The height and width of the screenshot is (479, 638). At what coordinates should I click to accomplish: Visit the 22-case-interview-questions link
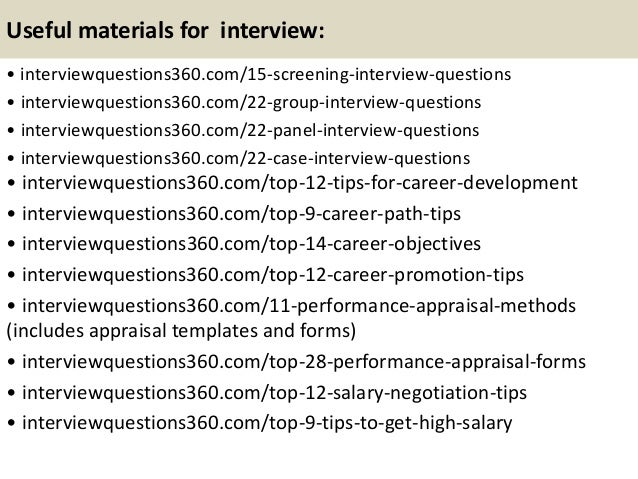[x=245, y=158]
